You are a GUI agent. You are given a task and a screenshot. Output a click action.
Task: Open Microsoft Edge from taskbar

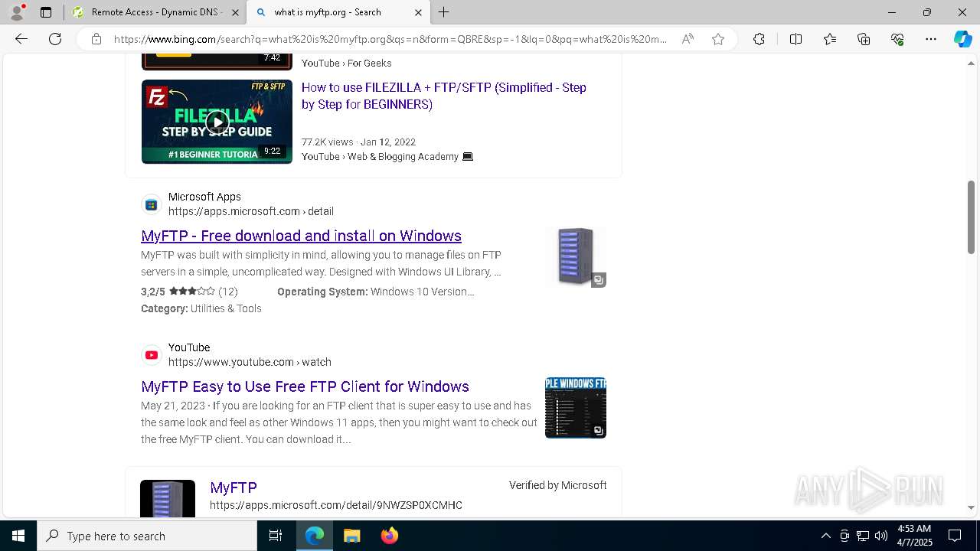[x=315, y=536]
